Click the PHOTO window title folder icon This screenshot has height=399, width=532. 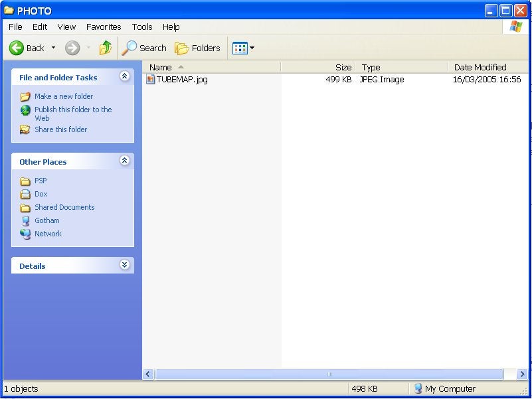9,11
